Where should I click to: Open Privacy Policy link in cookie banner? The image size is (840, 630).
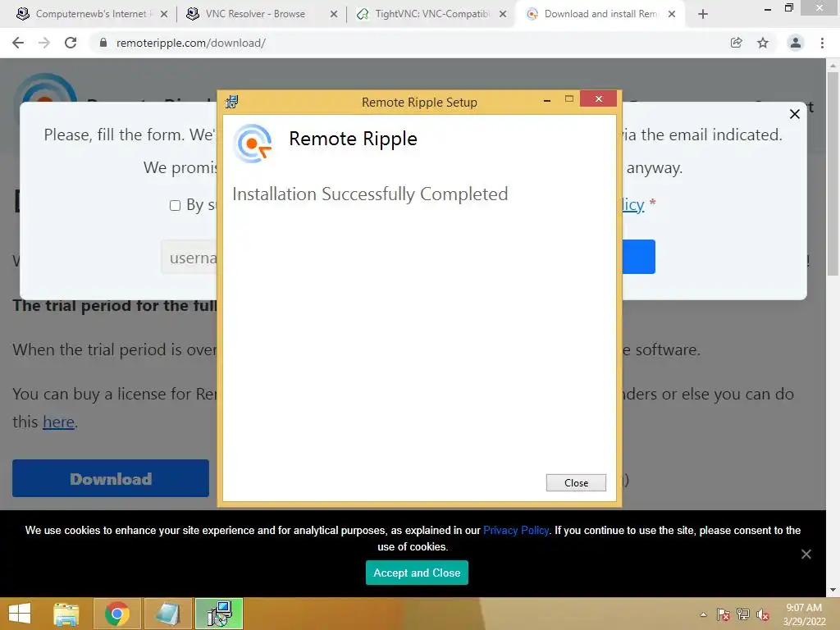pos(516,531)
